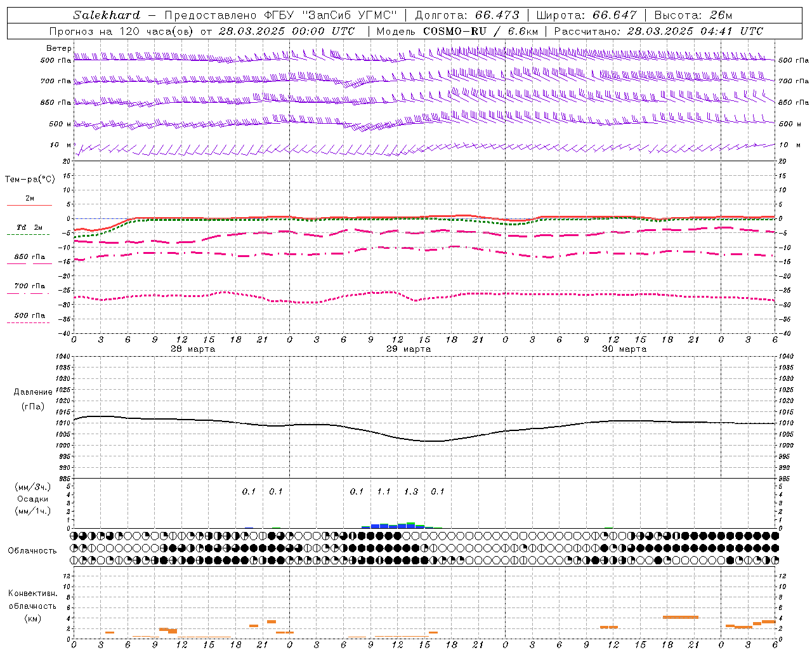Screen dimensions: 812x650
Task: Click the 'Td 2м' dew point legend entry
Action: pyautogui.click(x=29, y=227)
